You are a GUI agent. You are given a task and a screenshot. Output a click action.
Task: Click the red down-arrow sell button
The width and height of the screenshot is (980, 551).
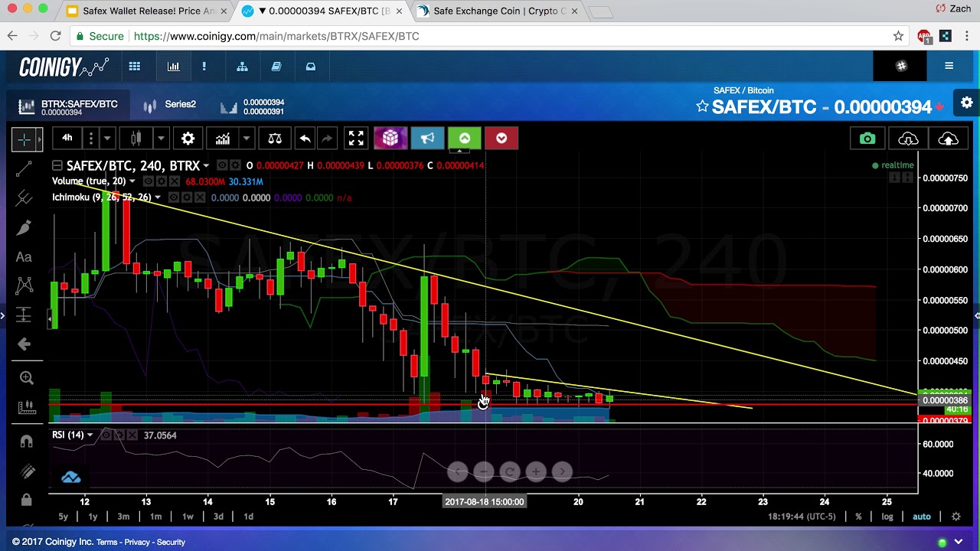pos(501,138)
